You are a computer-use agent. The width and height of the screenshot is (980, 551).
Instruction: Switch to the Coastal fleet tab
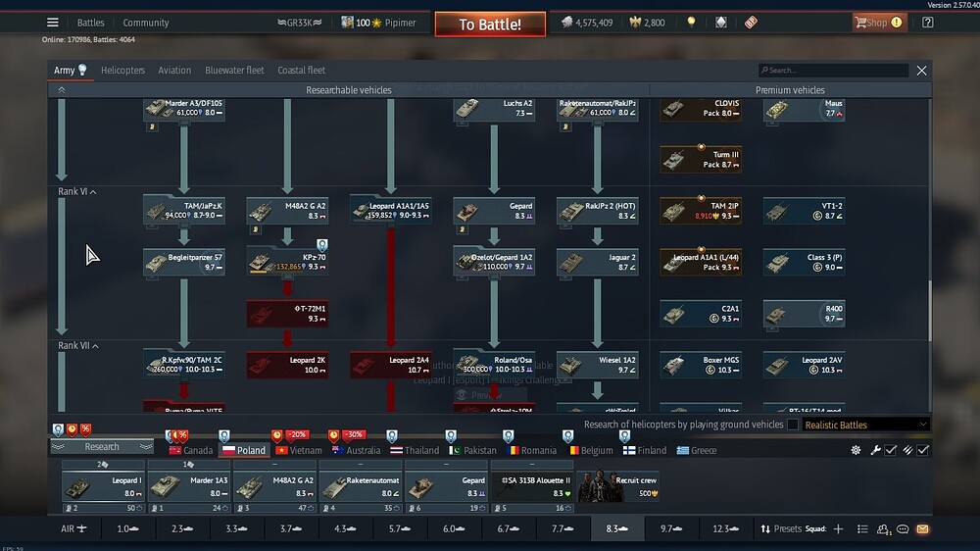301,70
